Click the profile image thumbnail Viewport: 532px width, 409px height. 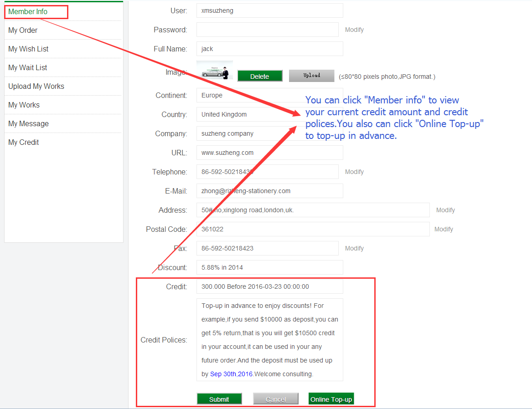coord(215,70)
